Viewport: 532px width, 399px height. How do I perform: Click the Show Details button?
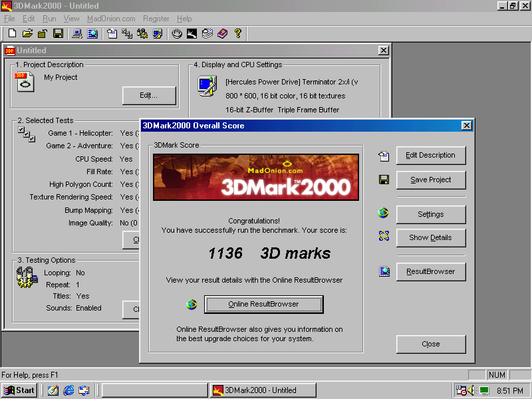click(431, 237)
